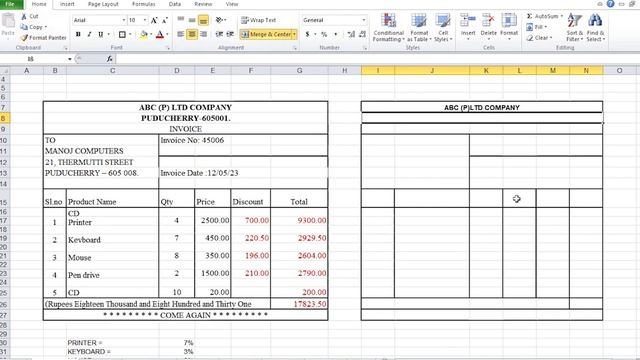Apply the yellow Fill Color
This screenshot has height=360, width=640.
(x=143, y=34)
